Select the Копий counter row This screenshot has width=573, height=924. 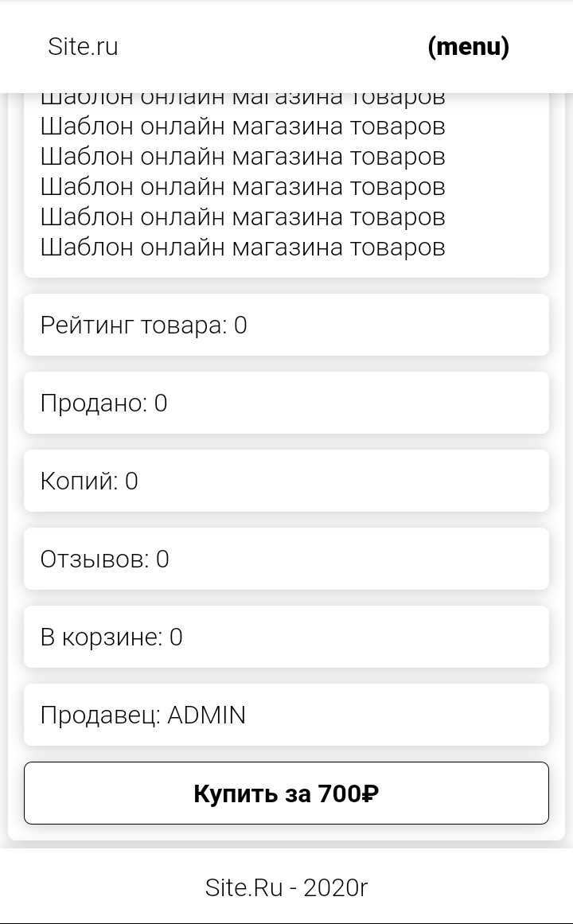(286, 481)
